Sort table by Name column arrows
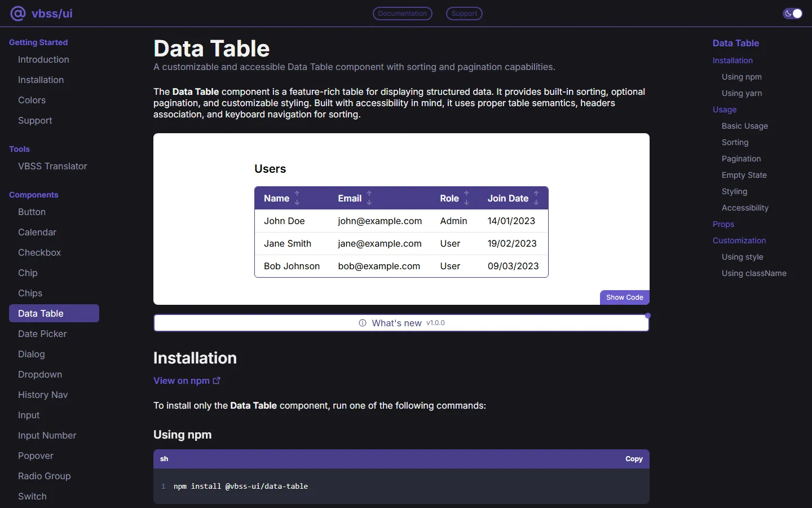Screen dimensions: 812x508 297,198
